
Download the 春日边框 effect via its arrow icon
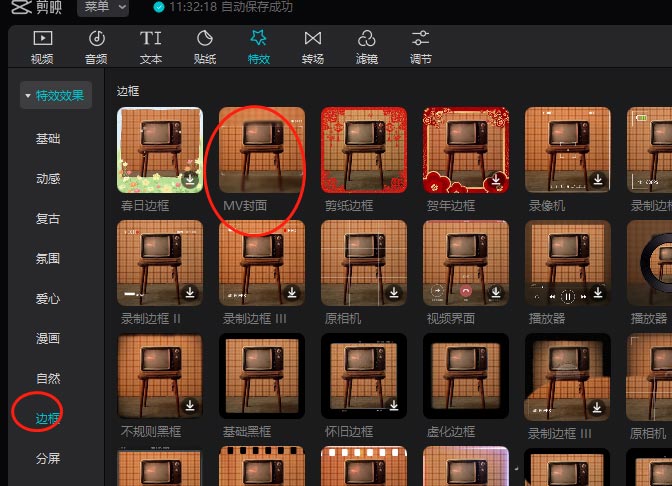(x=190, y=180)
